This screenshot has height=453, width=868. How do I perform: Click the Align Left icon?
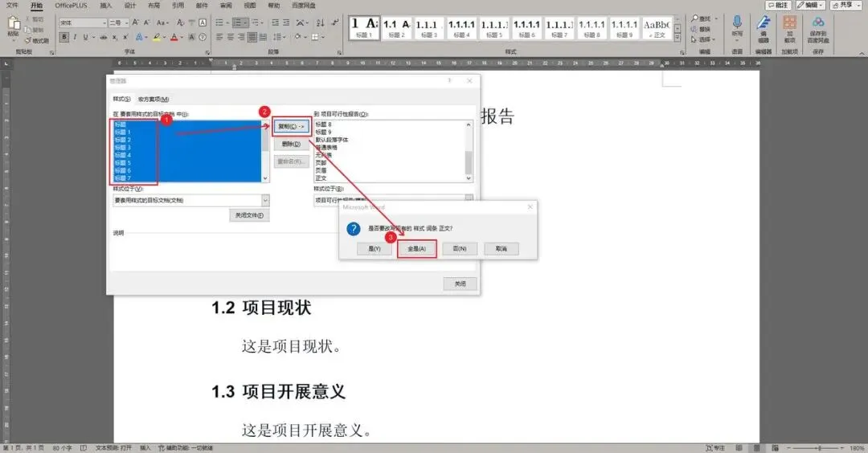219,37
